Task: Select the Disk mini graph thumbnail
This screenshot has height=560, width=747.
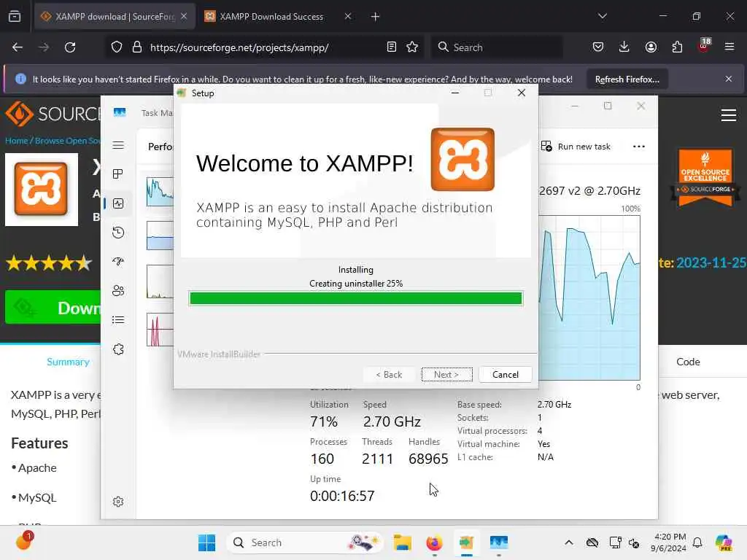Action: pos(160,281)
